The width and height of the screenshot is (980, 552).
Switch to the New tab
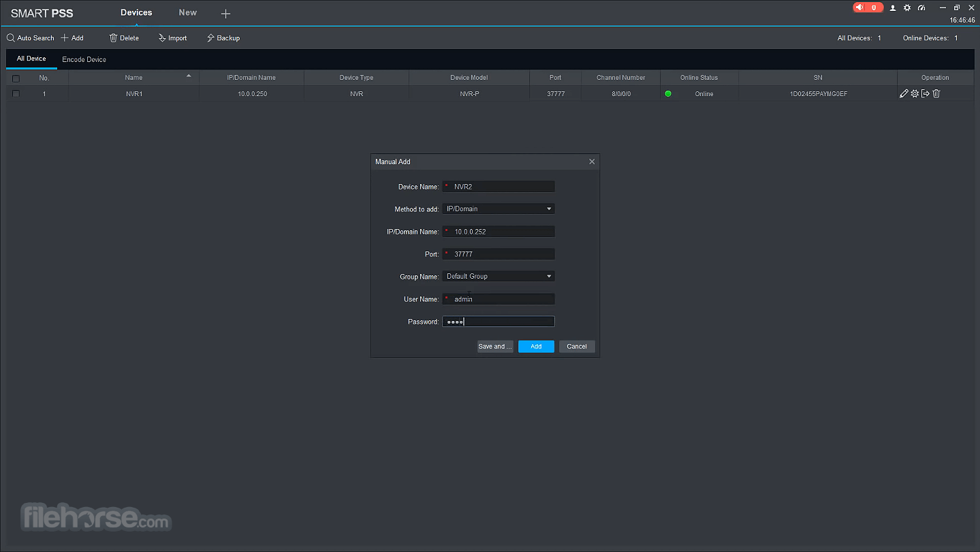[x=188, y=12]
